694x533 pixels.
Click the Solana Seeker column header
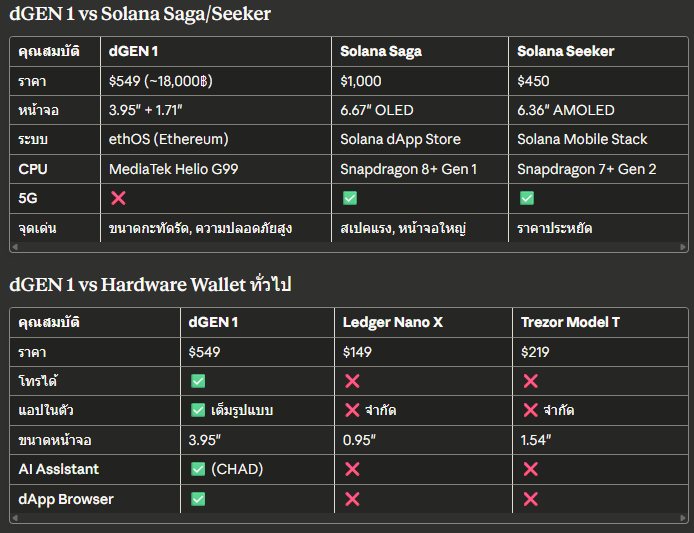[565, 51]
